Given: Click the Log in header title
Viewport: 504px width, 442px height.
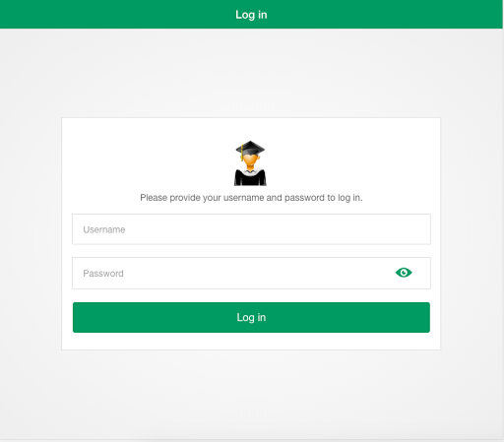Looking at the screenshot, I should 251,15.
